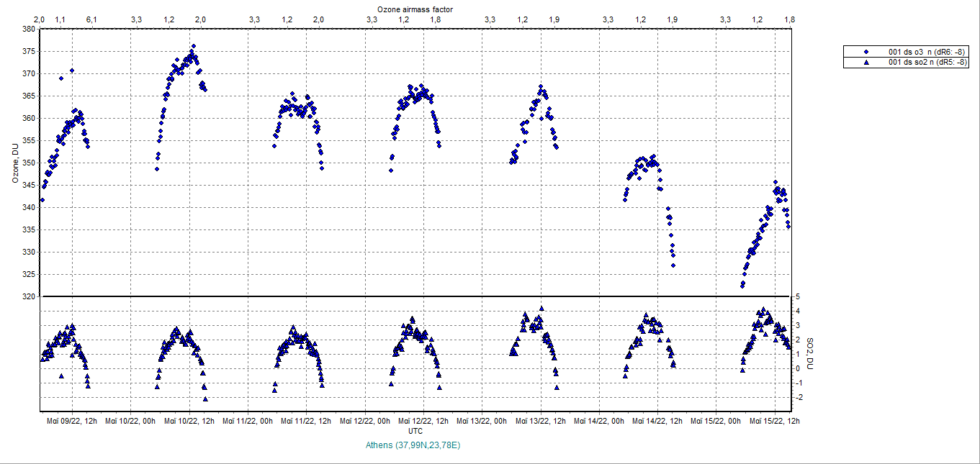Select the '001 ds o3 n' legend label
The image size is (980, 464).
[925, 52]
